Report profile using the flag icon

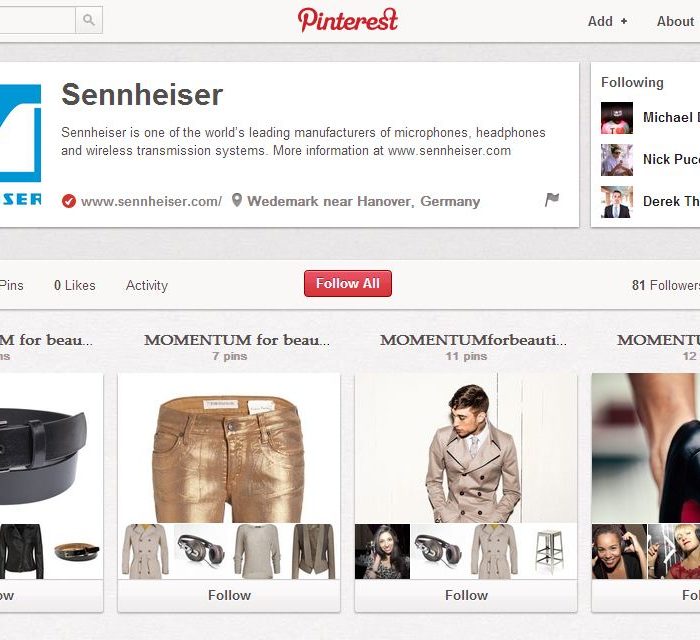pyautogui.click(x=552, y=199)
